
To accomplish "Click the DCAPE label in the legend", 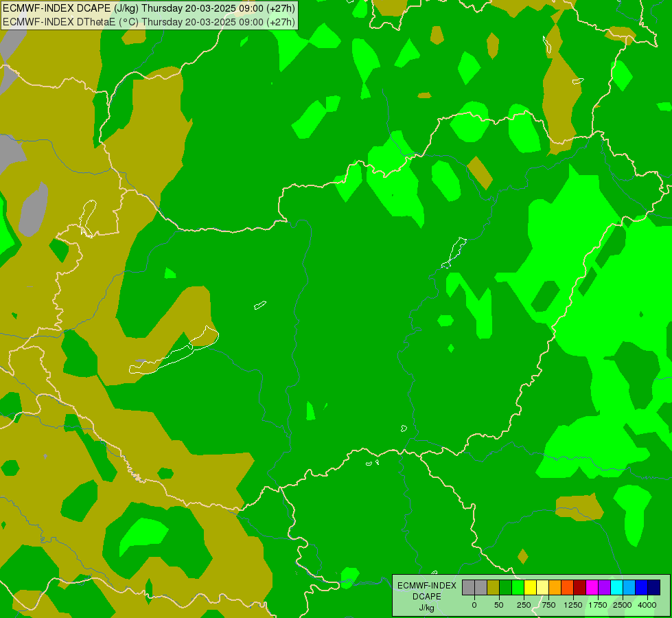I will coord(427,597).
